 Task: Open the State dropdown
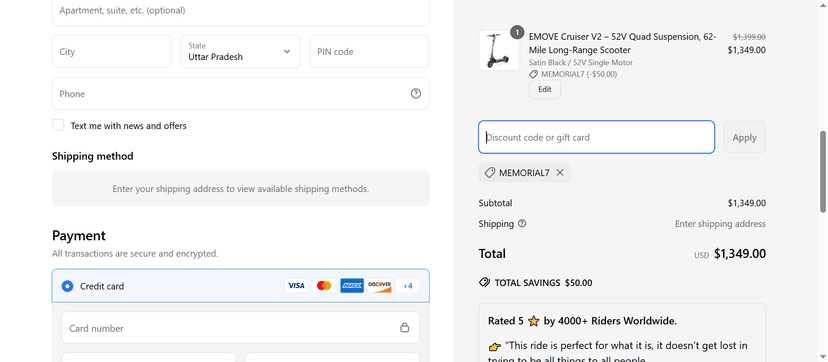pyautogui.click(x=240, y=52)
